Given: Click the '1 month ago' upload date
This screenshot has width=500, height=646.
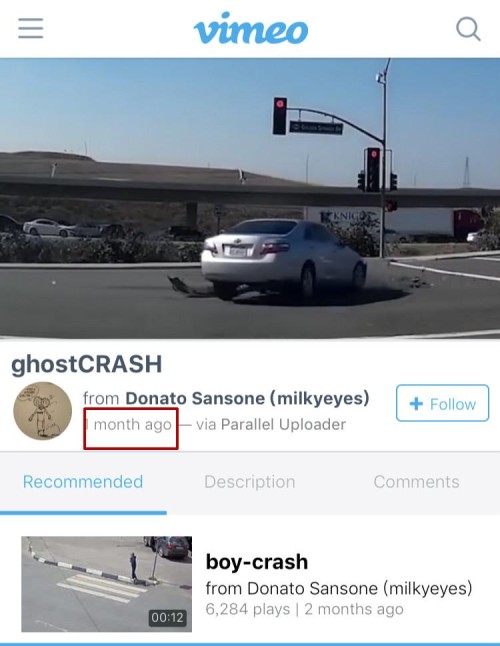Looking at the screenshot, I should [129, 424].
